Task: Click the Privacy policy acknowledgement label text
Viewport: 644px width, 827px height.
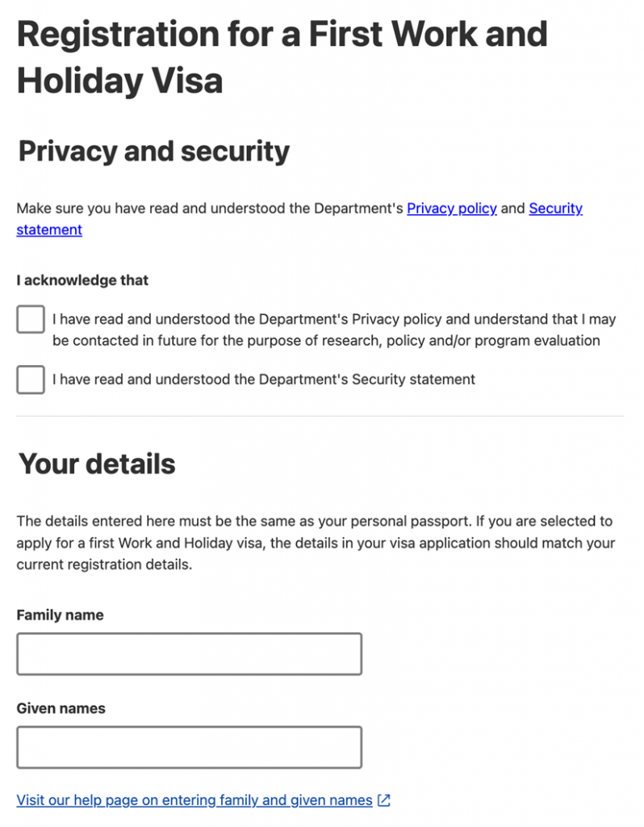Action: (x=333, y=330)
